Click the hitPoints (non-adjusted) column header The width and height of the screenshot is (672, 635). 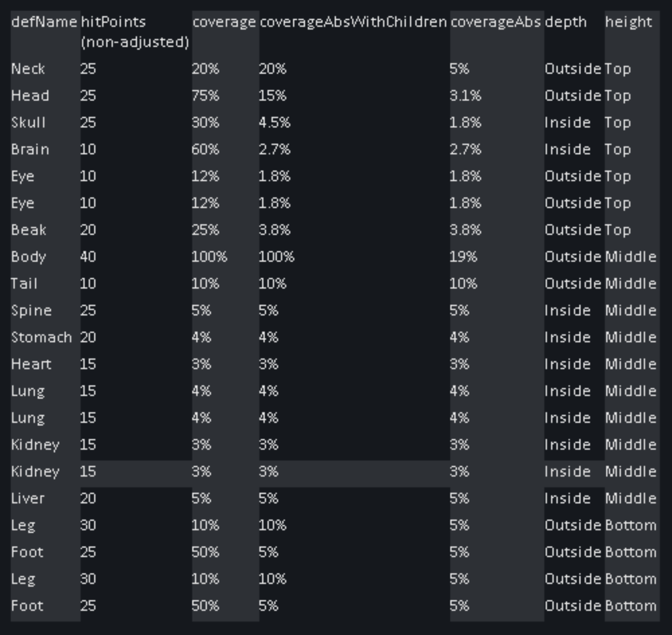coord(135,32)
